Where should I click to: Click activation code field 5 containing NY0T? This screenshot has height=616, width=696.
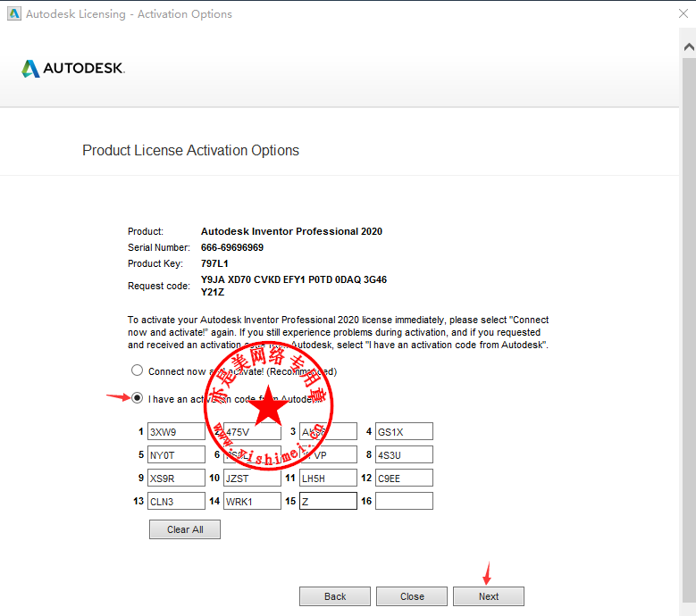176,454
